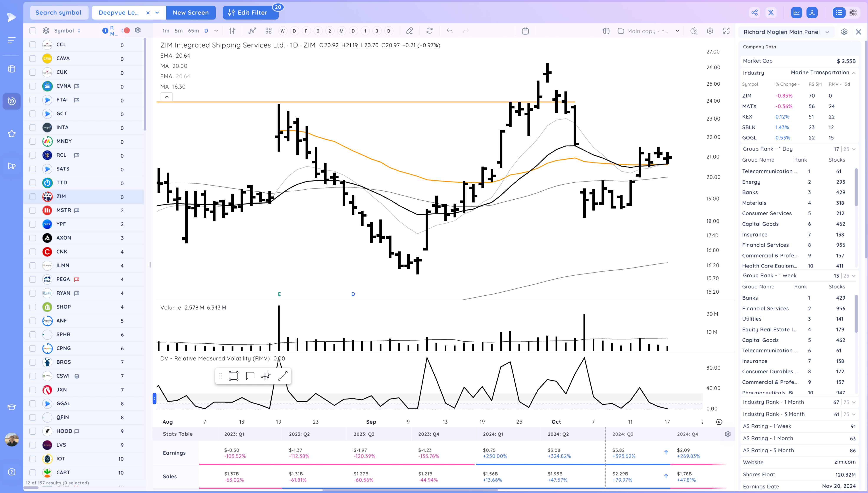Toggle the select-all symbols checkbox
Viewport: 868px width, 493px height.
tap(33, 31)
